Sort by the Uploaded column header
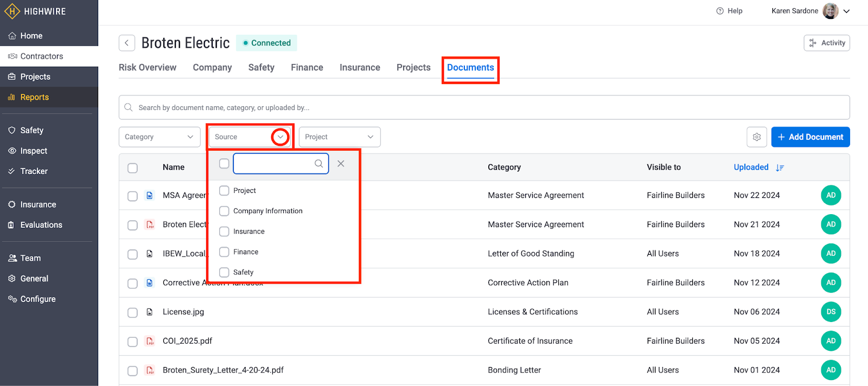Image resolution: width=868 pixels, height=386 pixels. (751, 168)
